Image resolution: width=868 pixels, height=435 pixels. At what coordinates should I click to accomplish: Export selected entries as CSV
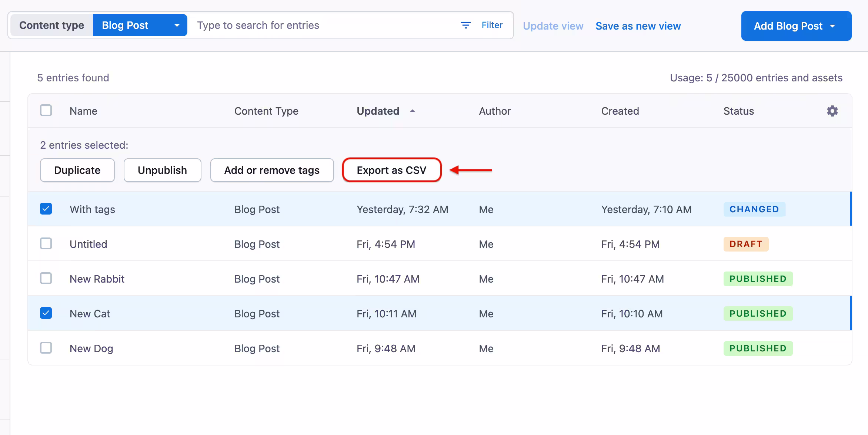391,170
